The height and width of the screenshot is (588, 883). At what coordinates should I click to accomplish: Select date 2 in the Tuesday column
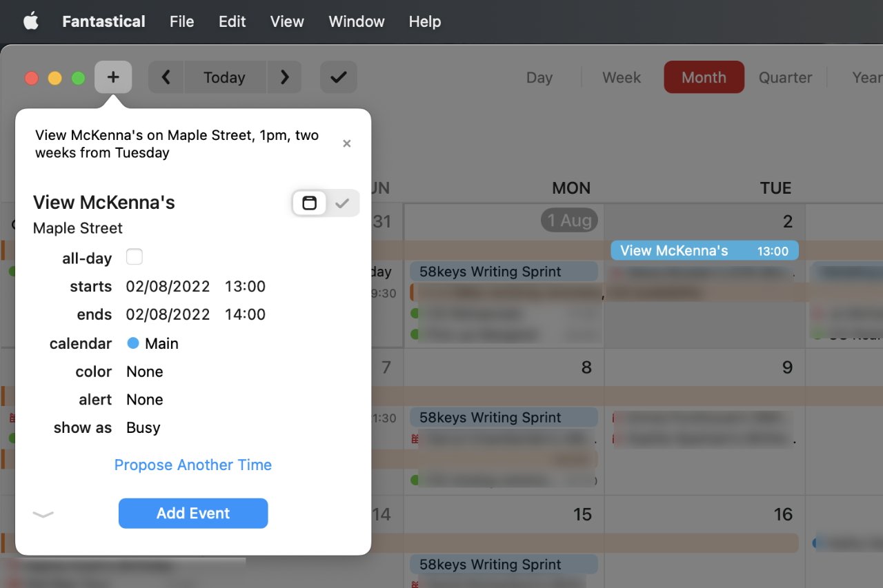(788, 221)
